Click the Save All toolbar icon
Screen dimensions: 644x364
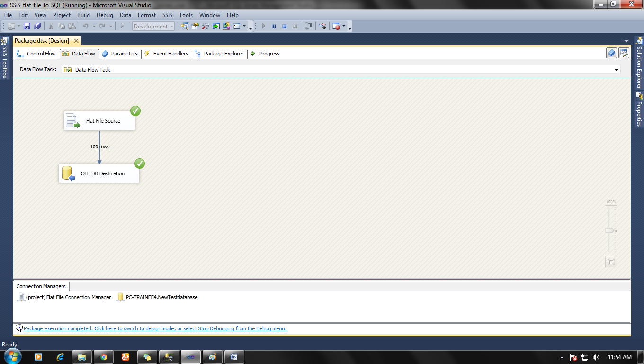point(37,27)
